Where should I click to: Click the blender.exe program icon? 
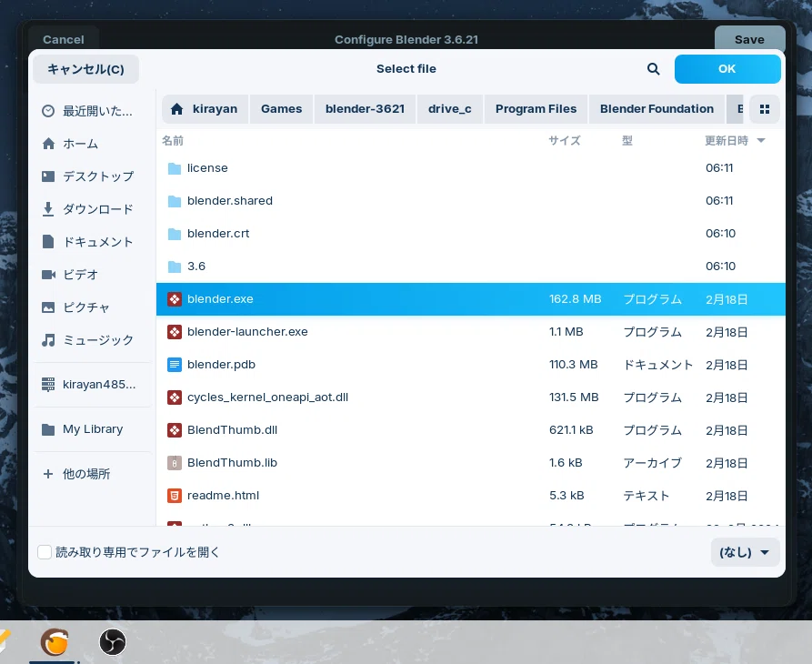(175, 299)
